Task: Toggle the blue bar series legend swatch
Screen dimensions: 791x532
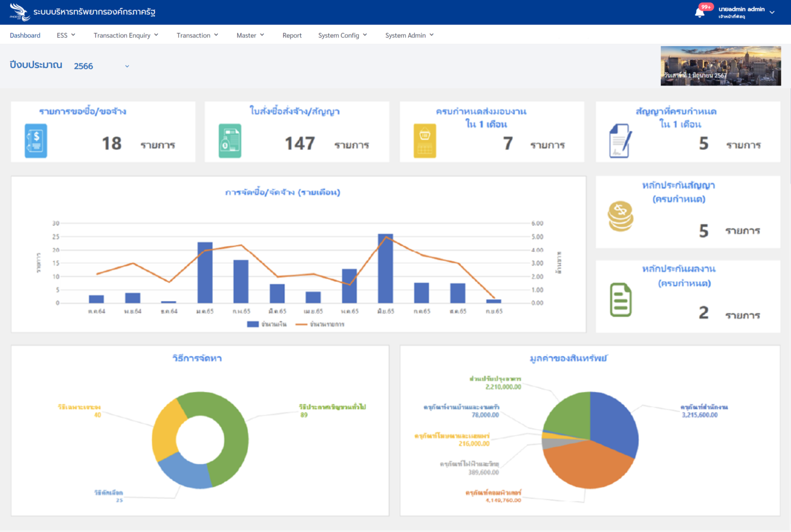Action: [252, 324]
